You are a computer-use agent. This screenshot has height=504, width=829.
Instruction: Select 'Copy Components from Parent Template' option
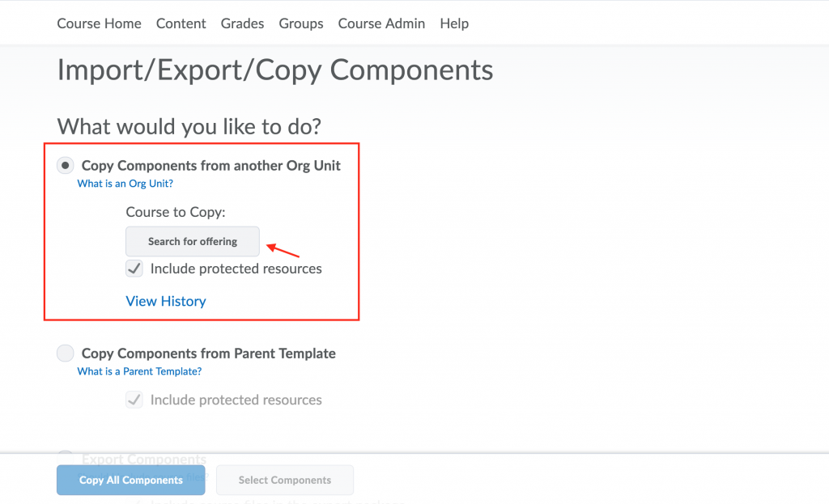pos(65,353)
